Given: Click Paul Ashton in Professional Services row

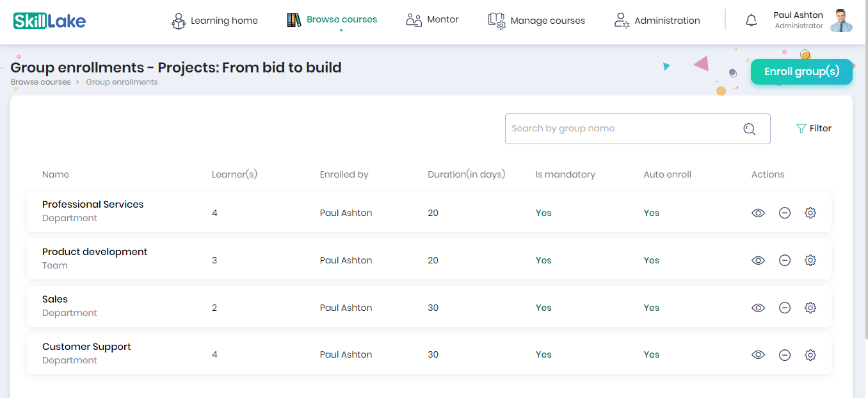Looking at the screenshot, I should pyautogui.click(x=346, y=213).
